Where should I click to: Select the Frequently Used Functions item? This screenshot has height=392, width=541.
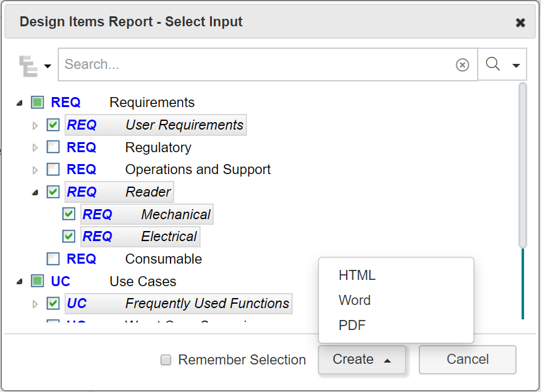click(x=179, y=304)
